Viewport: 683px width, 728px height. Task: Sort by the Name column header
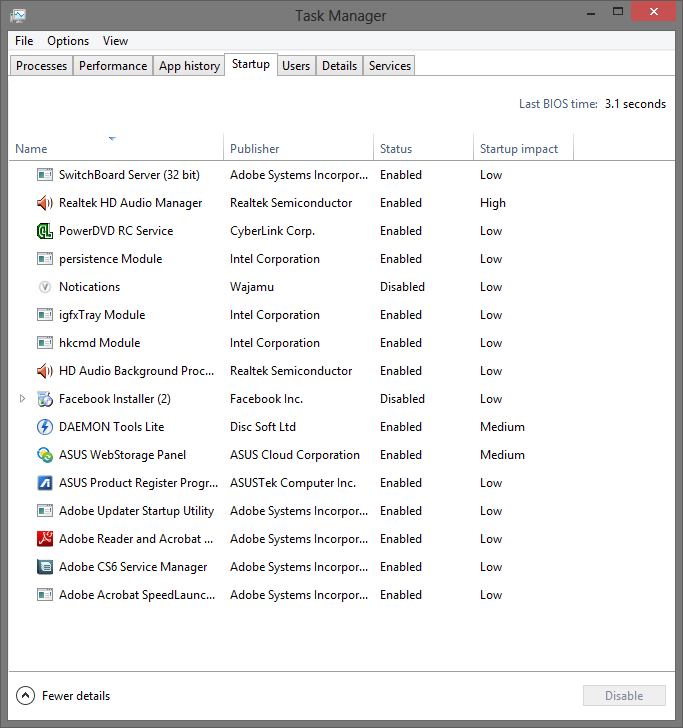(116, 149)
